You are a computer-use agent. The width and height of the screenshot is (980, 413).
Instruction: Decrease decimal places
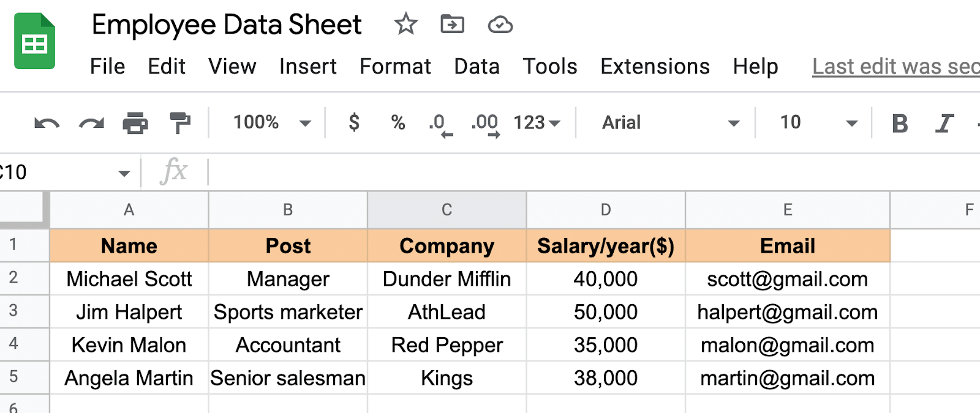click(441, 125)
